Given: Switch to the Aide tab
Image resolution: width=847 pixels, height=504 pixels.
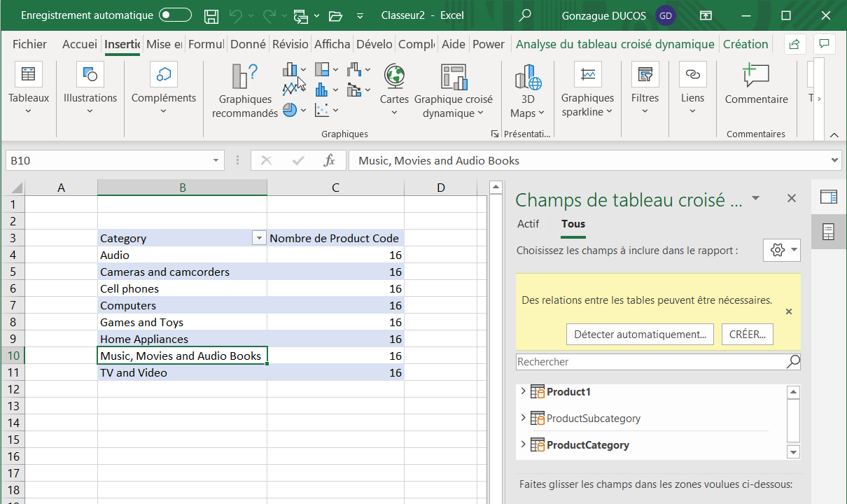Looking at the screenshot, I should [x=454, y=44].
